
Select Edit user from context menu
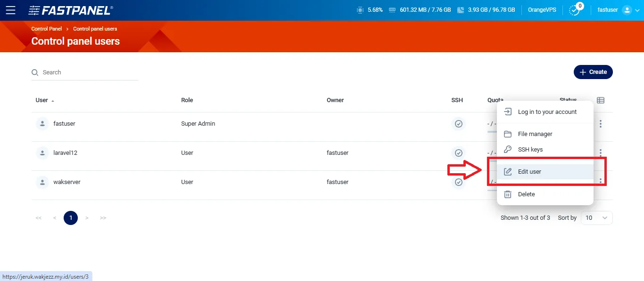click(x=529, y=172)
